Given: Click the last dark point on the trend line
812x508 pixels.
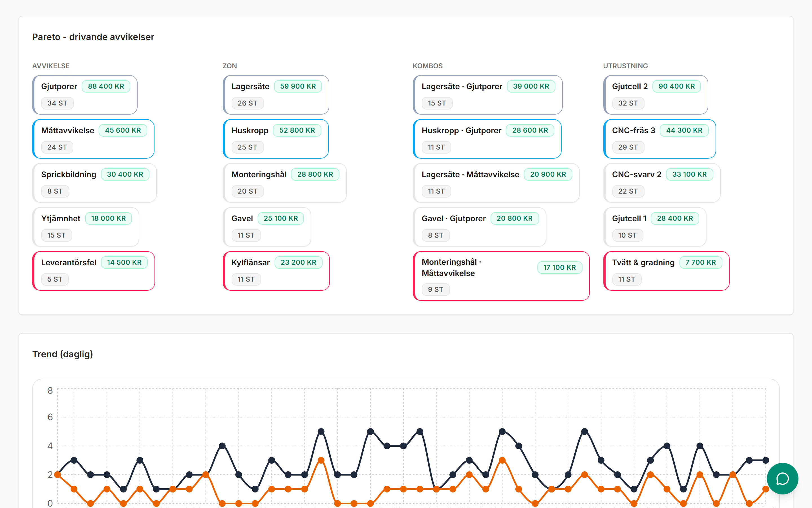Looking at the screenshot, I should pyautogui.click(x=766, y=460).
